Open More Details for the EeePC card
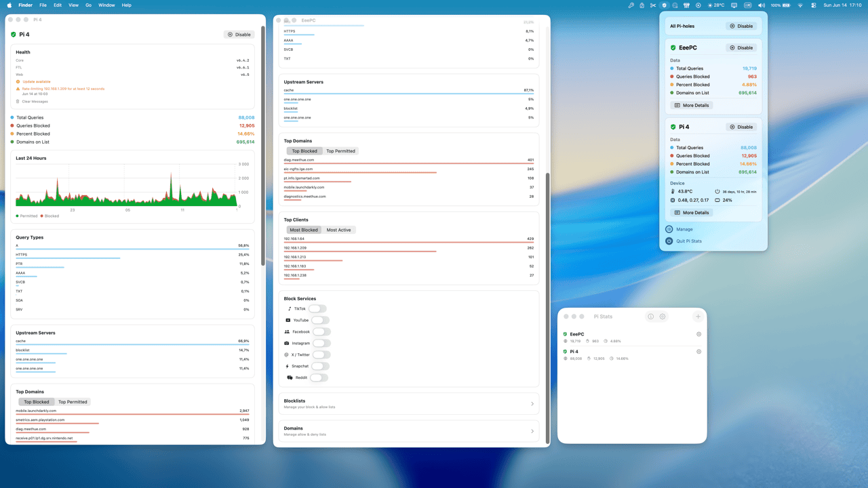 [691, 105]
